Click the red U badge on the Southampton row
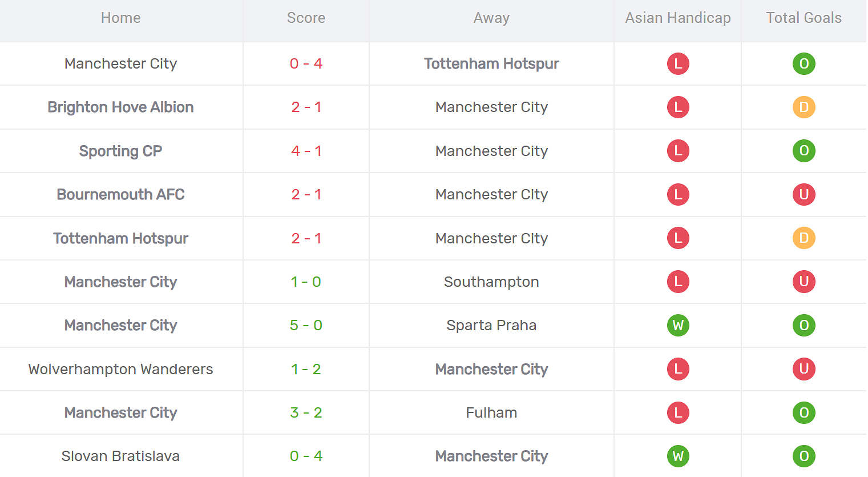Image resolution: width=868 pixels, height=477 pixels. [x=804, y=282]
